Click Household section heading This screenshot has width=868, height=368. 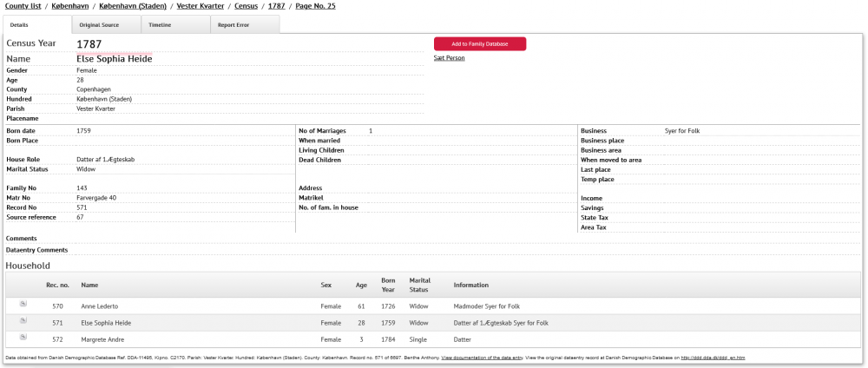pyautogui.click(x=28, y=266)
